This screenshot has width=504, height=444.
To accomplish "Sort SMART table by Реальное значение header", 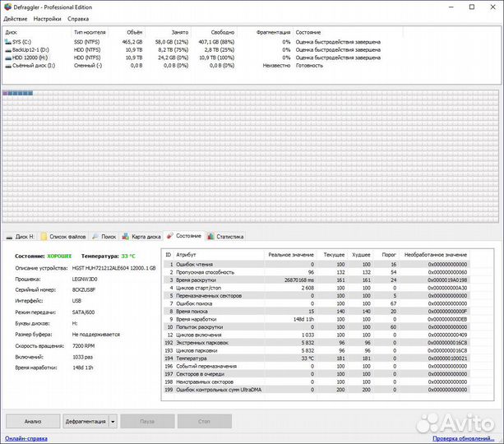I will [x=290, y=255].
